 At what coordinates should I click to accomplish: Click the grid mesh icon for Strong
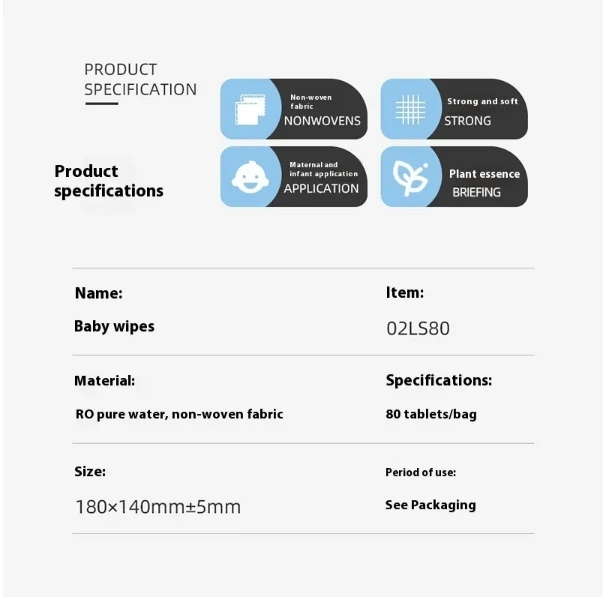pyautogui.click(x=410, y=110)
